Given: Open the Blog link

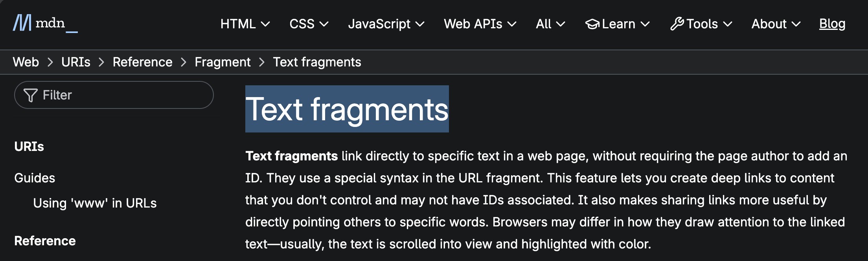Looking at the screenshot, I should coord(832,24).
